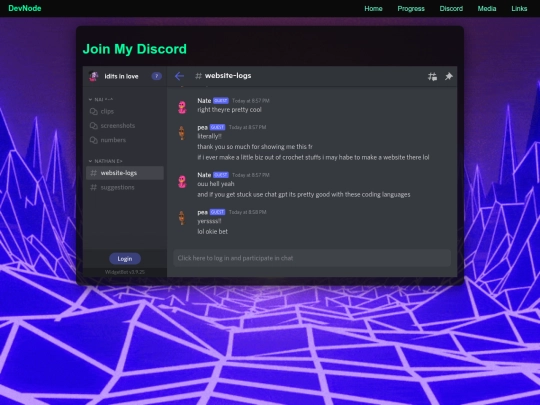Open the Media nav link
Image resolution: width=540 pixels, height=405 pixels.
point(487,9)
